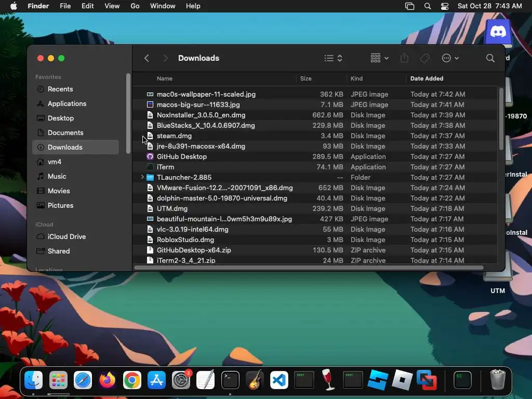
Task: Click the menu bar date and time
Action: point(489,6)
